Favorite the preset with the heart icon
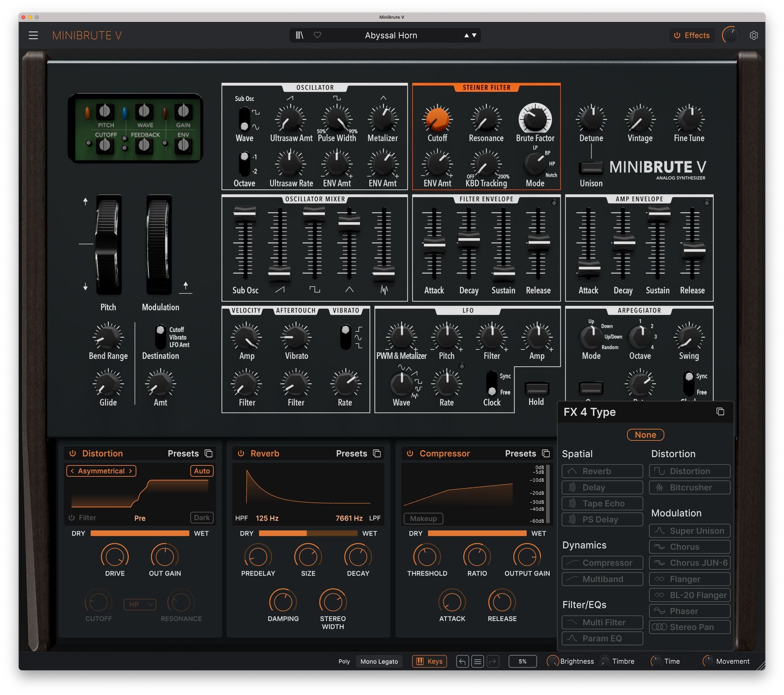 318,35
